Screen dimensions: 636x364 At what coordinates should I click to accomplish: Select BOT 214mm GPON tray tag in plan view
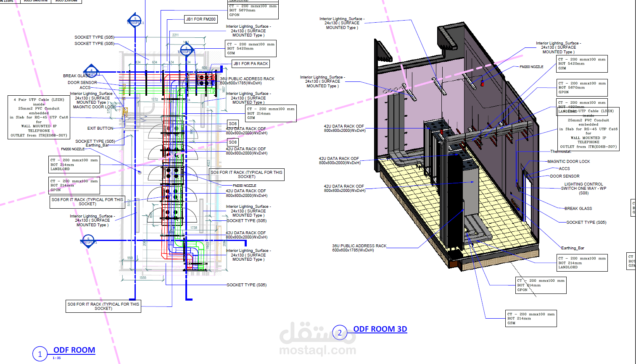74,186
